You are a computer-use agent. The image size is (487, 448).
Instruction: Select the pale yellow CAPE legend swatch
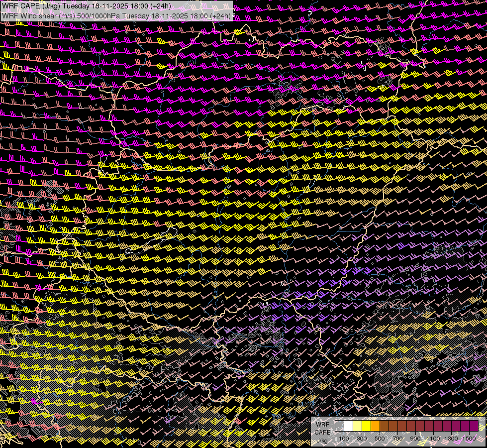(x=357, y=426)
